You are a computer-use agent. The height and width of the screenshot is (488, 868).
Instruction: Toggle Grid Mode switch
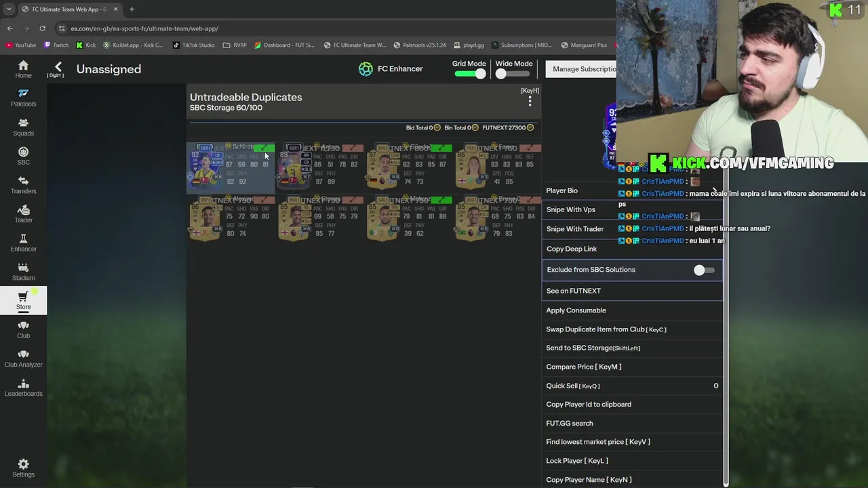pos(470,74)
